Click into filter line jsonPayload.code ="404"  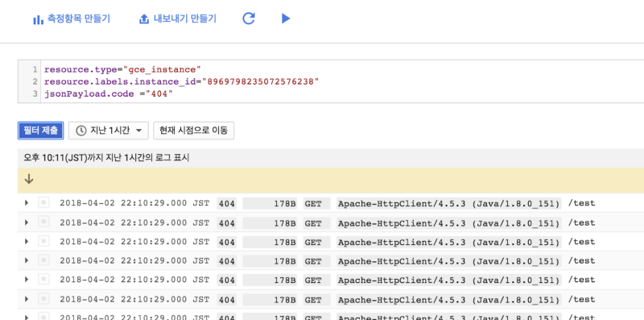[x=109, y=94]
